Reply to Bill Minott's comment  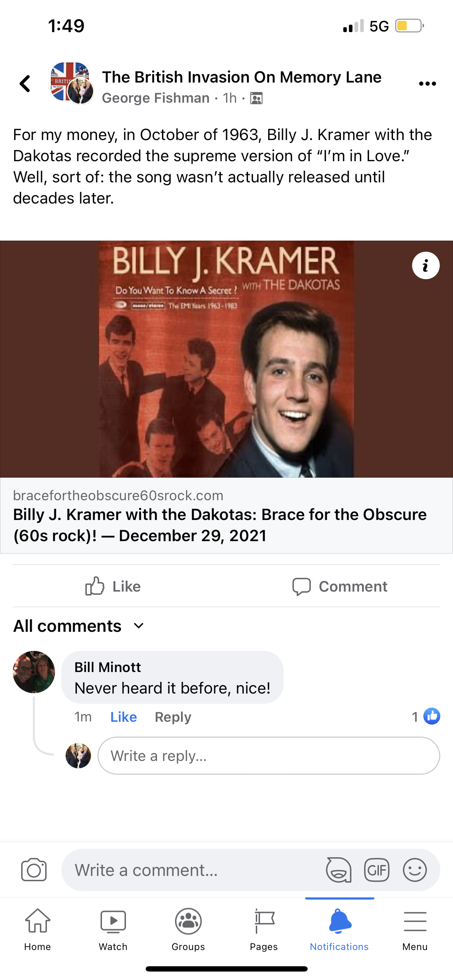pyautogui.click(x=173, y=717)
